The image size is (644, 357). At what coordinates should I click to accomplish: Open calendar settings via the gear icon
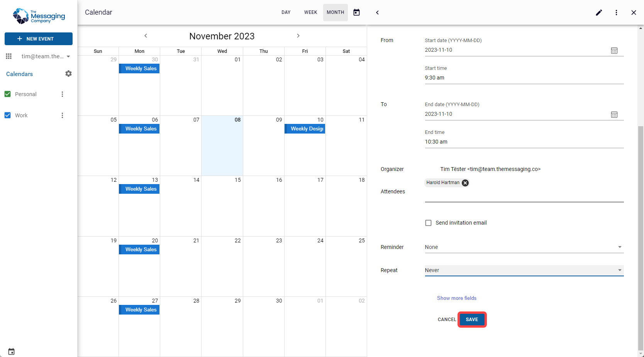[x=68, y=74]
